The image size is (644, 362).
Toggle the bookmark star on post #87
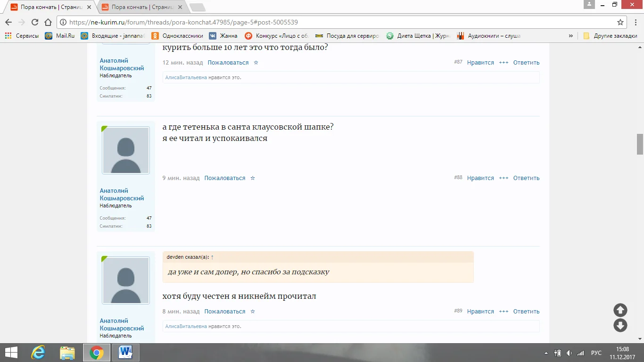[256, 63]
